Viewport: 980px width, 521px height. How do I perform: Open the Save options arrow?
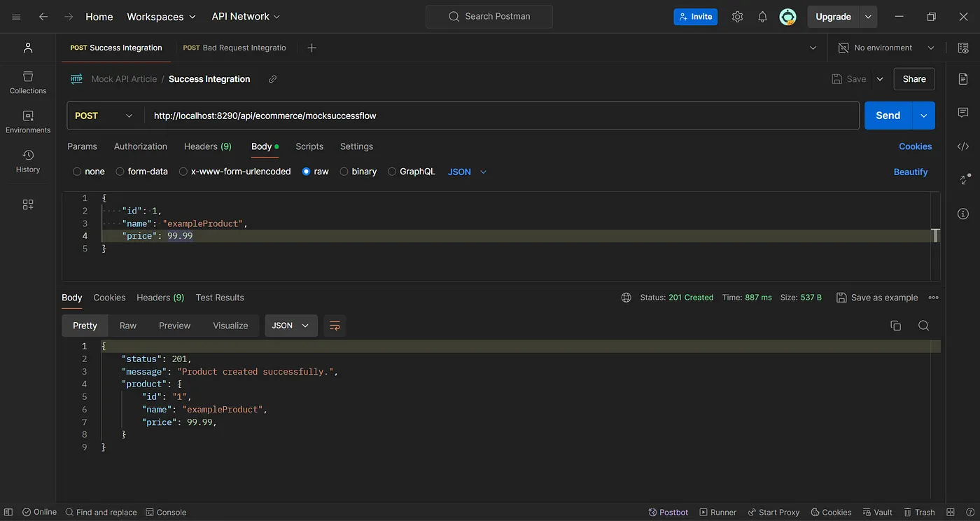[x=880, y=79]
